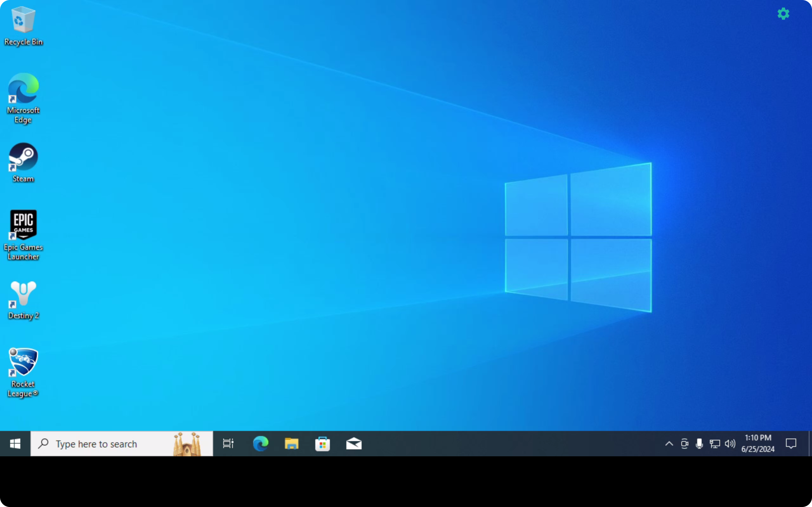Launch Edge from the taskbar
This screenshot has width=812, height=507.
tap(260, 444)
